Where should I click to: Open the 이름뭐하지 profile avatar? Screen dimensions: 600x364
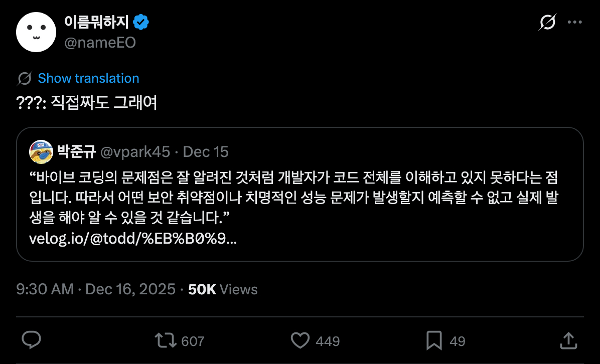coord(35,32)
